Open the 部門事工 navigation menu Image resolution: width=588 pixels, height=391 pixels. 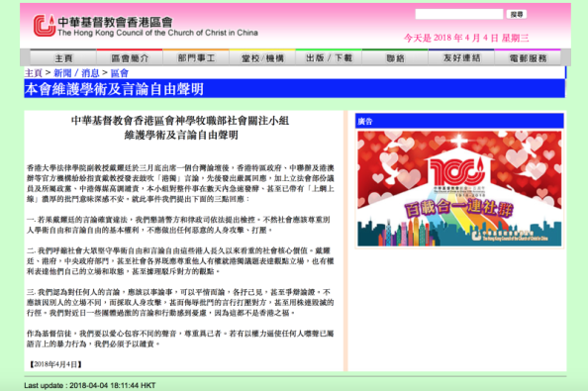click(196, 58)
